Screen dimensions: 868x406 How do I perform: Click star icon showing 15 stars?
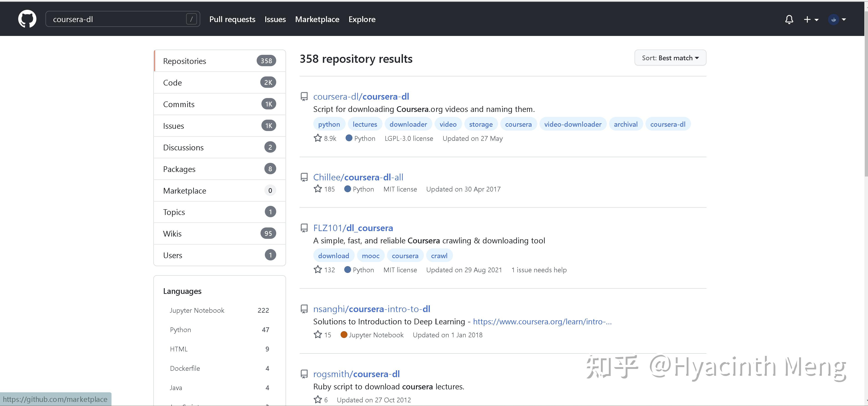318,335
